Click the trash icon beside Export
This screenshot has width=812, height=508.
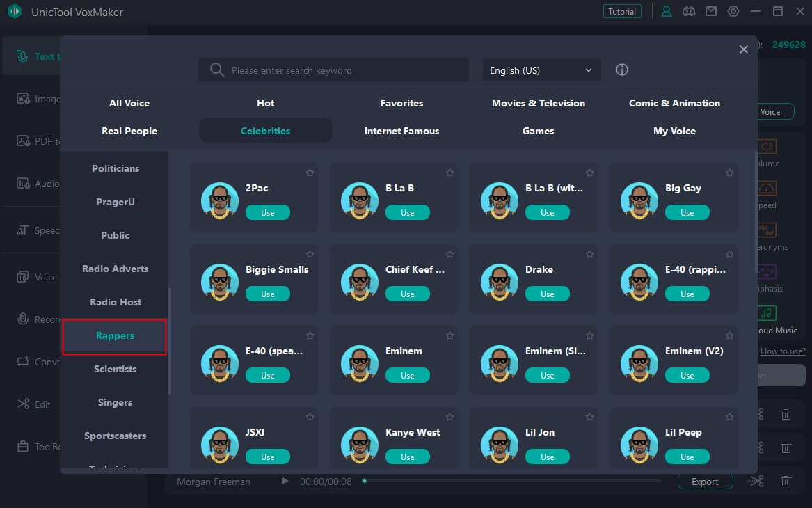tap(786, 482)
